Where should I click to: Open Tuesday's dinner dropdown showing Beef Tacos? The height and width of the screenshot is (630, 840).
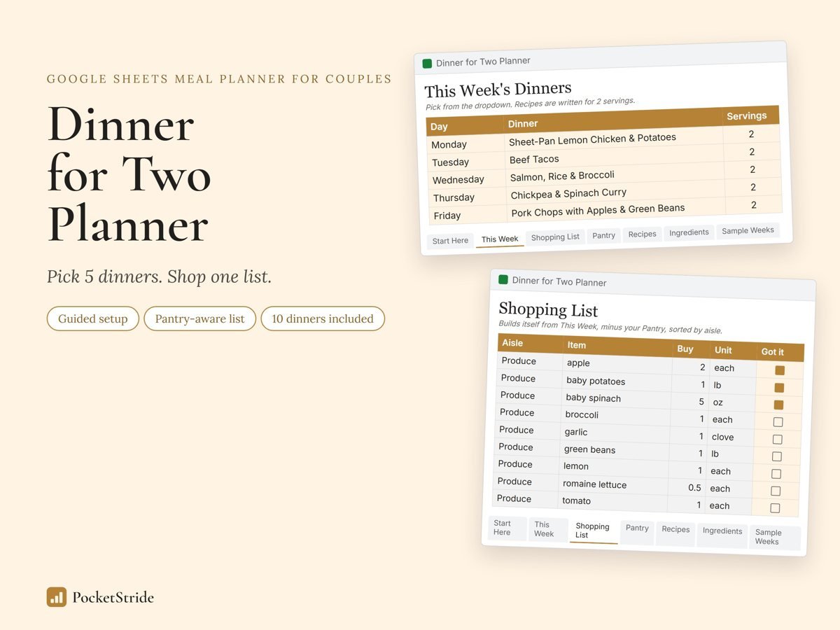point(614,157)
